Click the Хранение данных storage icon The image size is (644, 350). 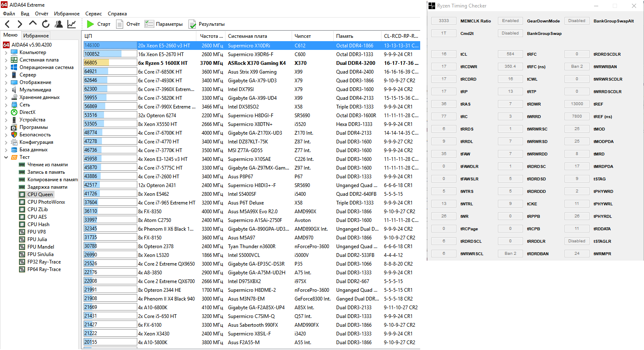point(14,97)
